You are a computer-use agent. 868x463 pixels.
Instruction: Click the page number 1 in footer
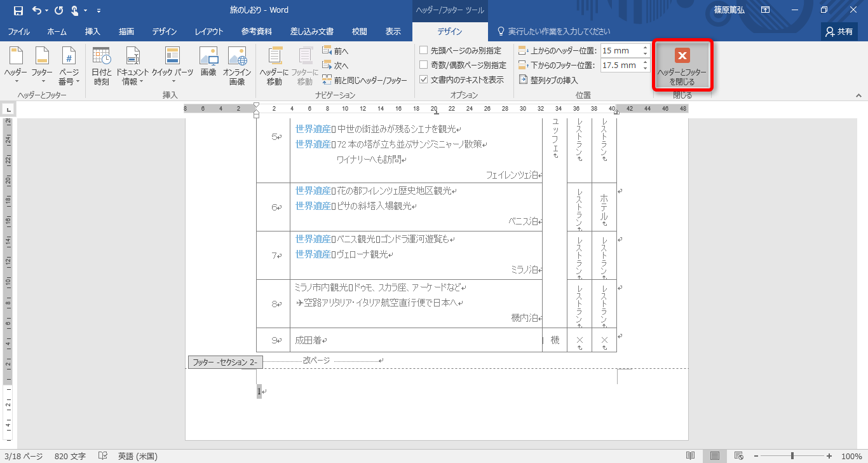pos(259,391)
